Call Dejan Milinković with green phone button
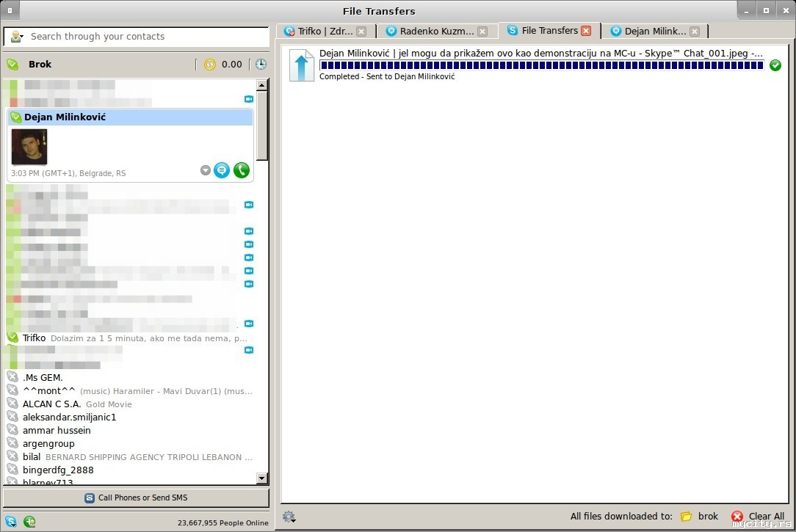Image resolution: width=796 pixels, height=532 pixels. pos(242,170)
